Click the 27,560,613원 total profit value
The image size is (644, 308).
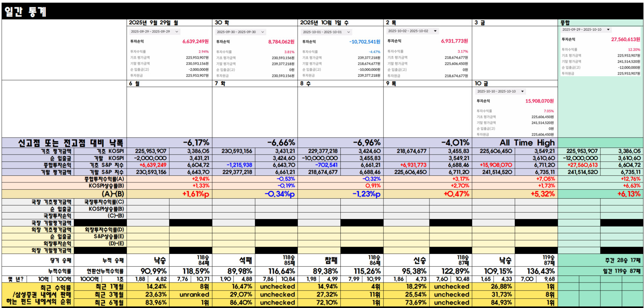[x=625, y=39]
